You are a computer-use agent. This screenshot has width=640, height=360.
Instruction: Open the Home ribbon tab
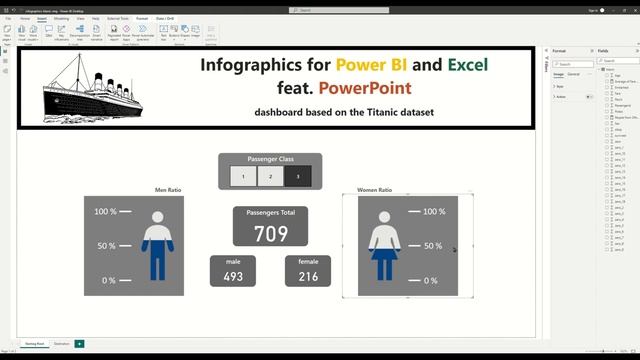point(25,19)
